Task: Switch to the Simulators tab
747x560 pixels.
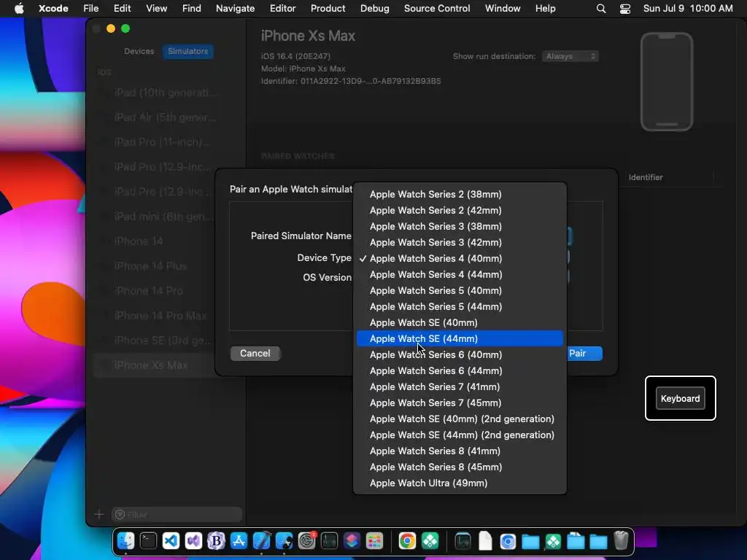Action: coord(187,51)
